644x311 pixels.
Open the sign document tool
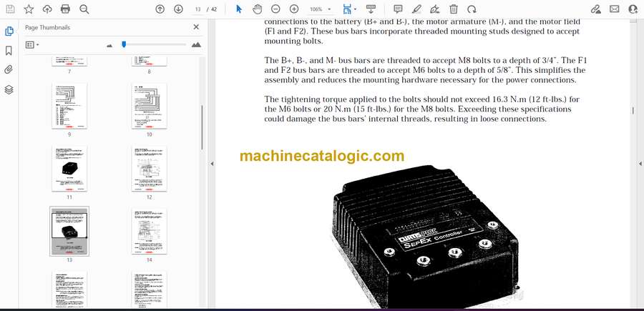pos(435,9)
